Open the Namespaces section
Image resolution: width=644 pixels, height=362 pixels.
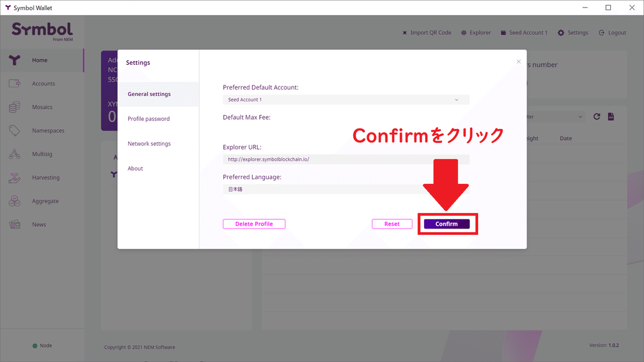[48, 130]
